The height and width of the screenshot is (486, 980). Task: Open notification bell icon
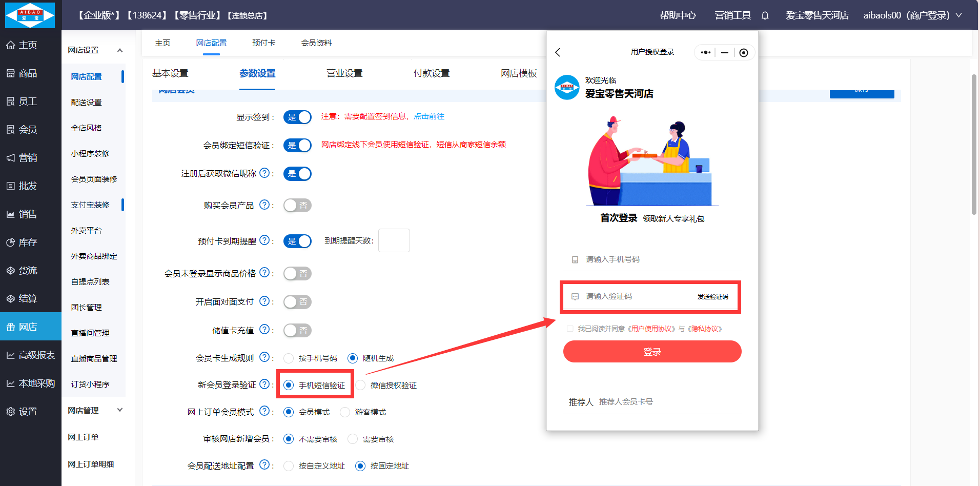click(765, 15)
